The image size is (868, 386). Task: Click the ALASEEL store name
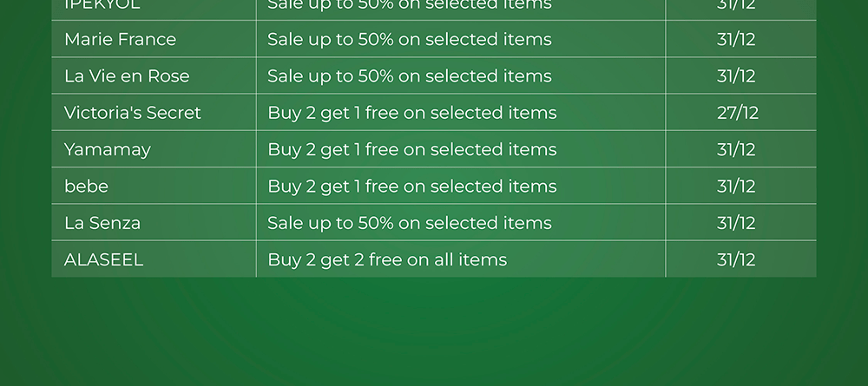(103, 259)
